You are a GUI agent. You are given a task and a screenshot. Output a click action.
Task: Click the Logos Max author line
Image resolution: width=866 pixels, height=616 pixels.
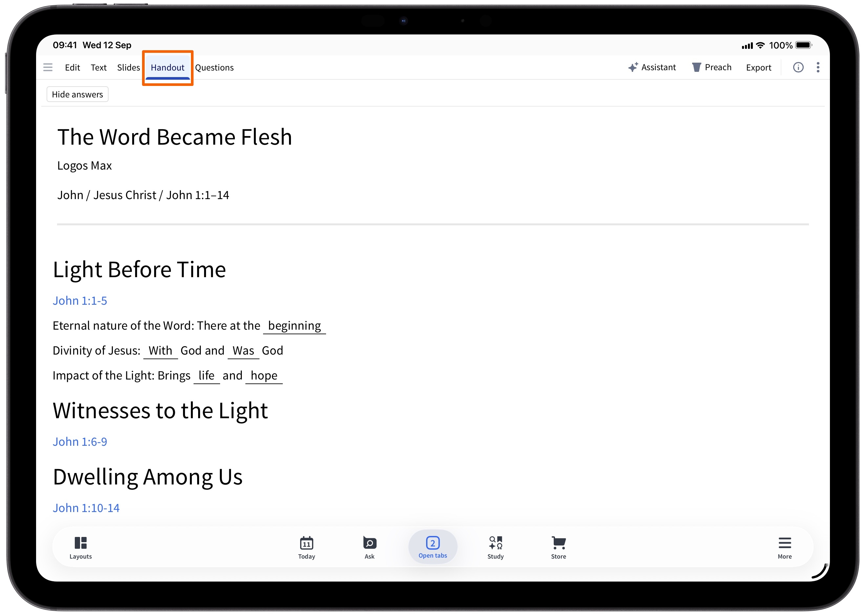[84, 166]
